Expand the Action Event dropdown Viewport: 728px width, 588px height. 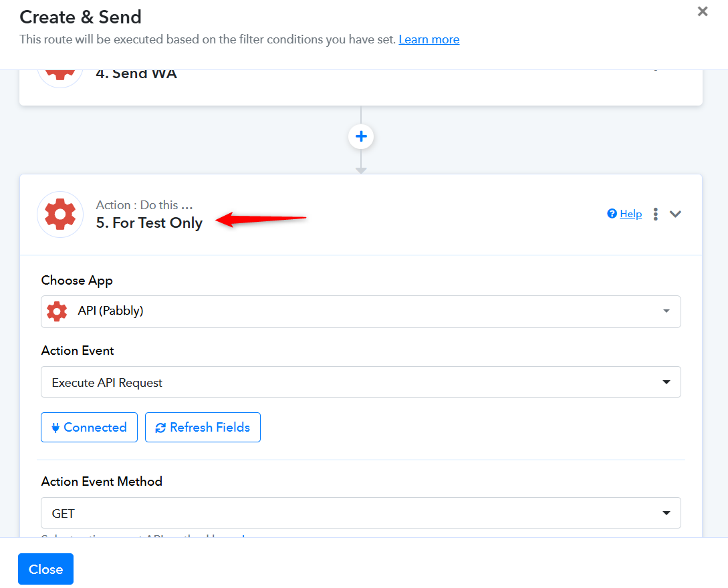[x=666, y=382]
